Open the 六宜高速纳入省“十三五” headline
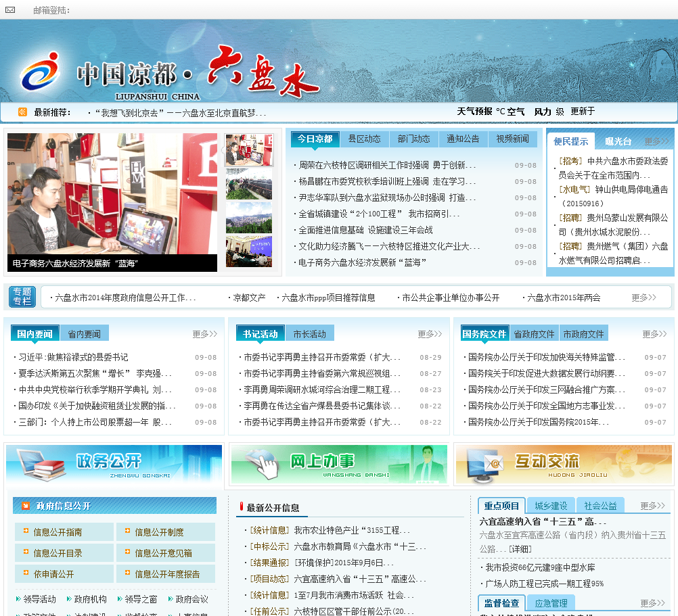The width and height of the screenshot is (678, 616). (543, 521)
